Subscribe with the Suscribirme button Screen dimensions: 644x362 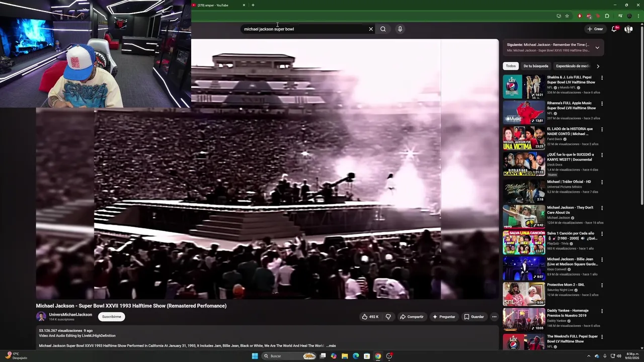click(x=111, y=317)
